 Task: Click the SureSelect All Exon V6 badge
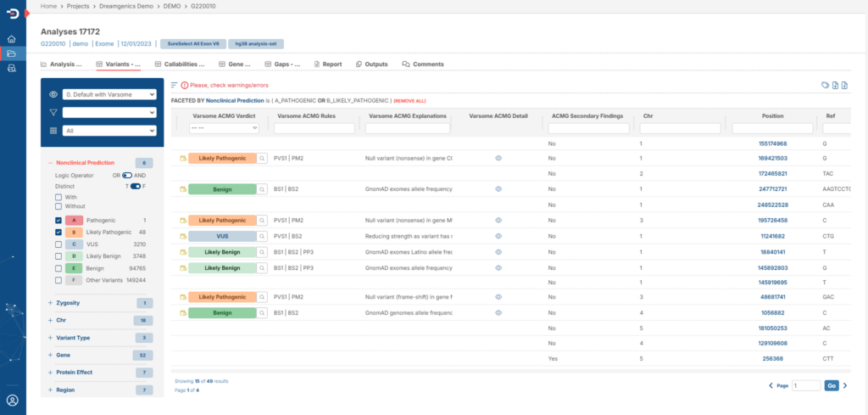click(193, 44)
